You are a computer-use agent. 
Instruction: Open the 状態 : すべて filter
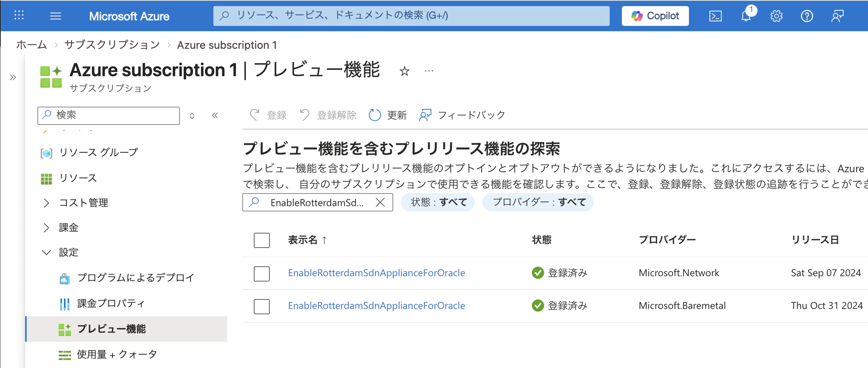coord(438,202)
